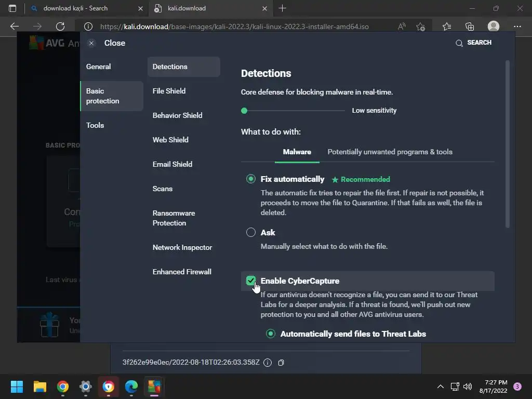Image resolution: width=532 pixels, height=399 pixels.
Task: Select the Ask radio option
Action: tap(251, 232)
